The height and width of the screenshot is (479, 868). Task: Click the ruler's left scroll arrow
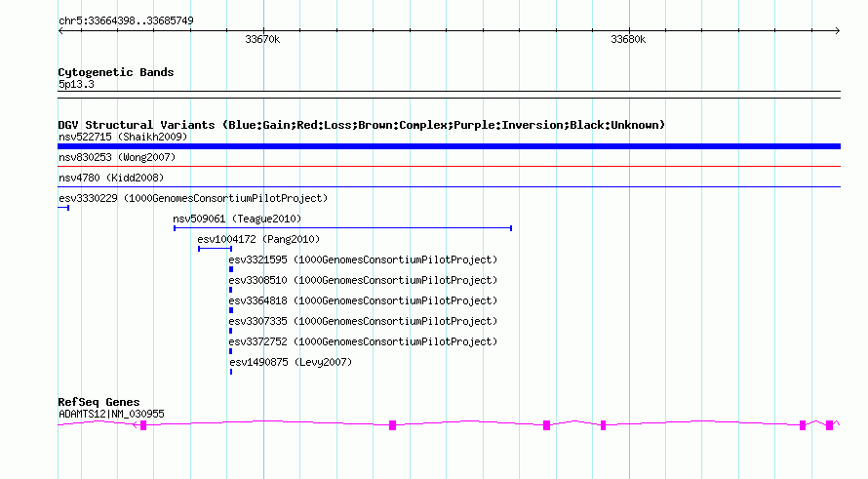(x=60, y=31)
